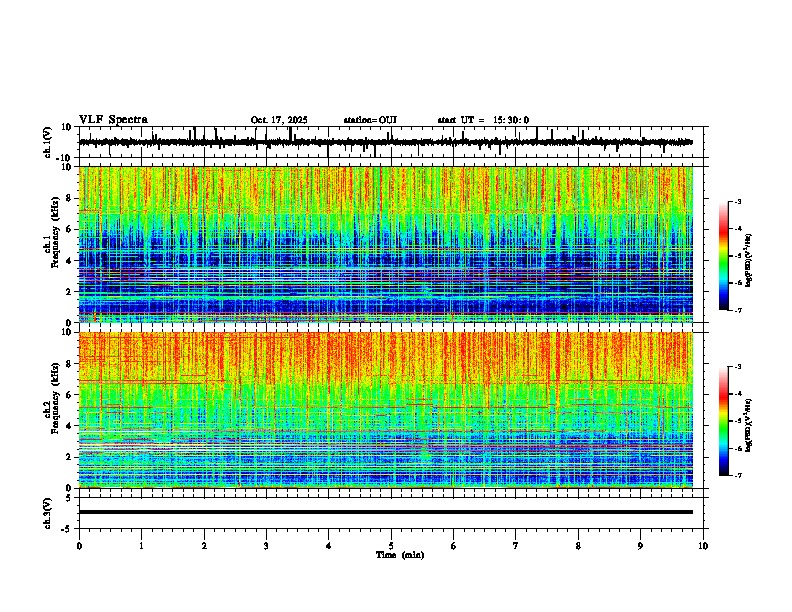792x612 pixels.
Task: Click the "-3" tick on ch.2 color bar
Action: [x=738, y=367]
